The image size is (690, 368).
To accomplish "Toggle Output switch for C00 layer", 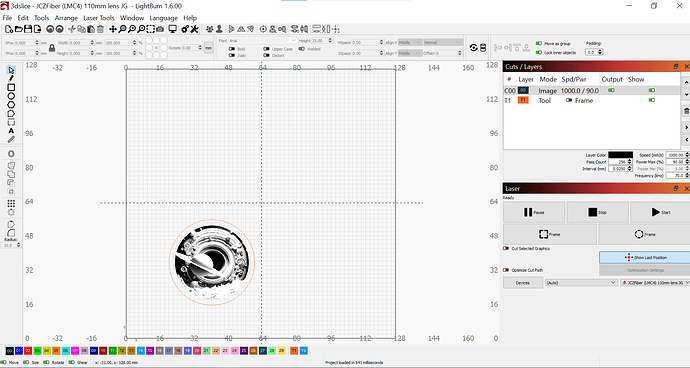I will click(611, 90).
